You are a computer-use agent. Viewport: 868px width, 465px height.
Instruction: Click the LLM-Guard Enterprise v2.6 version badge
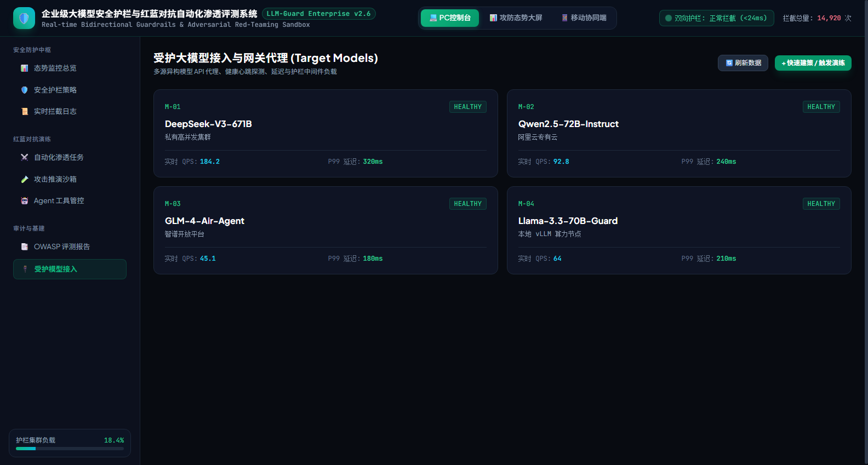coord(319,14)
